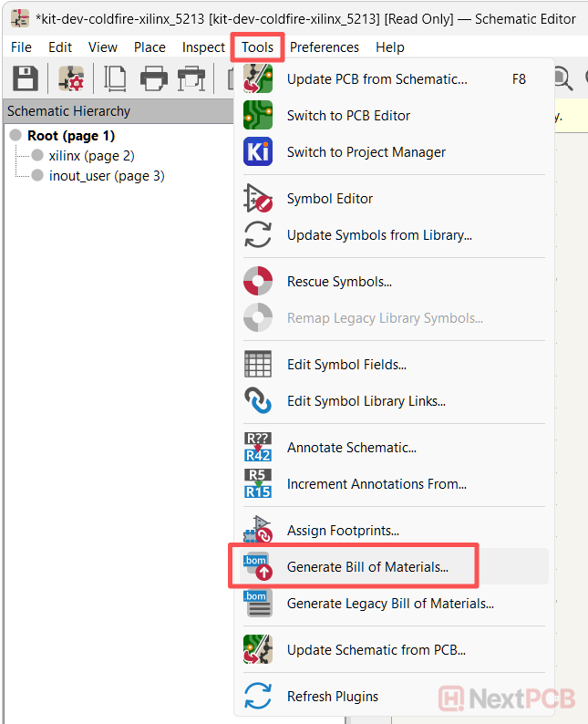Click Generate Bill of Materials

pos(367,567)
